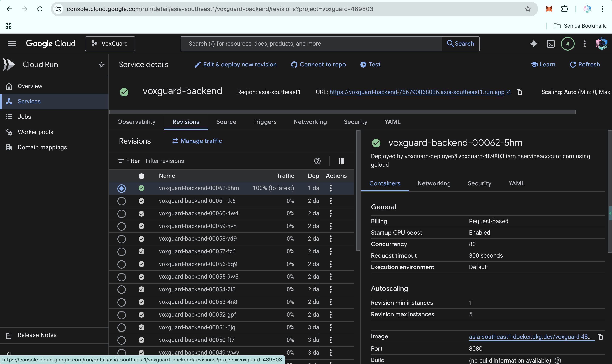Click the Manage traffic link
The width and height of the screenshot is (612, 364).
click(x=197, y=141)
